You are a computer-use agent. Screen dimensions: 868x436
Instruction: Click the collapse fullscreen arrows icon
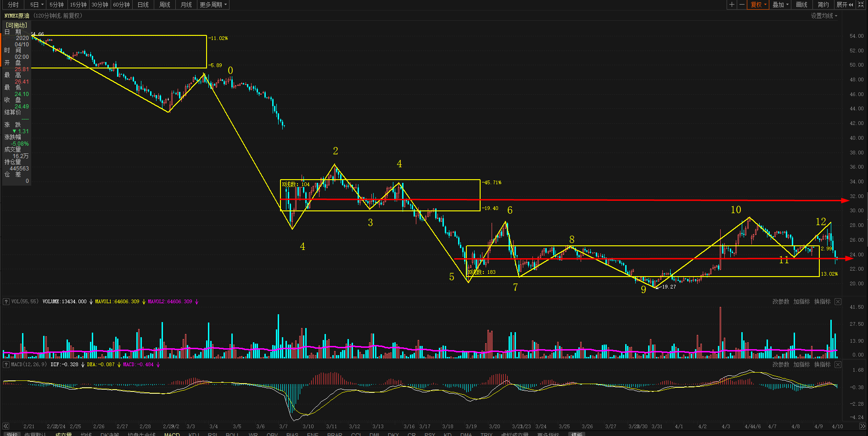coord(861,5)
